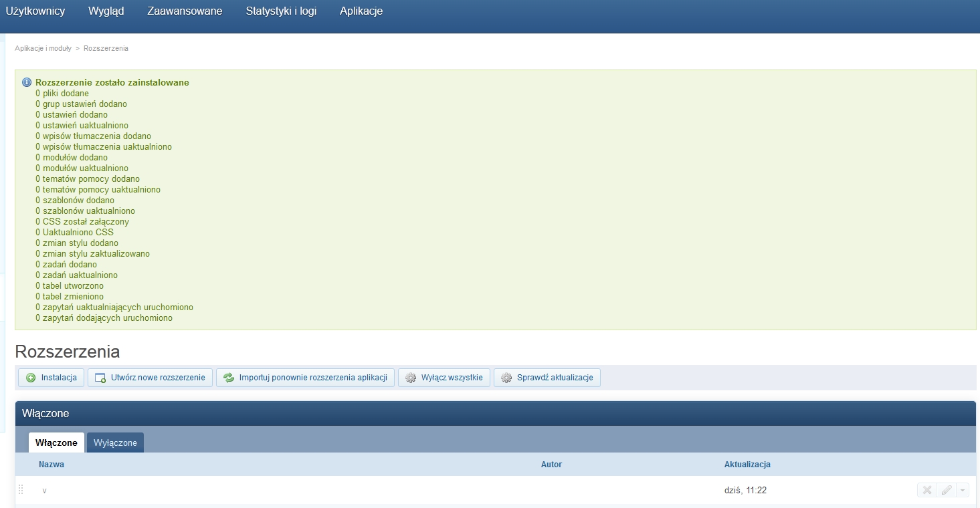Click the pencil edit icon in extension row

pos(946,490)
